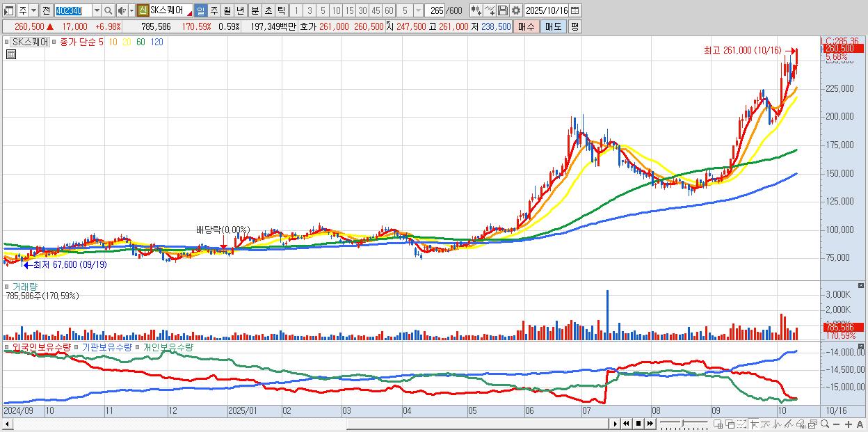
Task: Select minute 분 chart period
Action: (255, 10)
